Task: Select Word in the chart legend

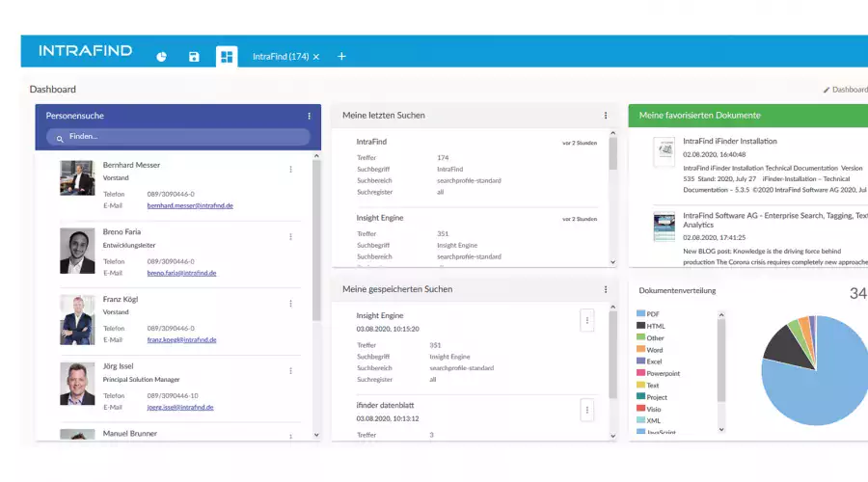Action: 654,350
